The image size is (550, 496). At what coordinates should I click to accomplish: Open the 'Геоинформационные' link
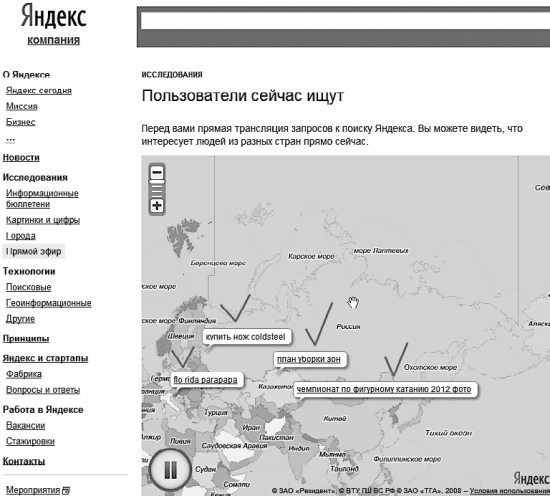[49, 303]
